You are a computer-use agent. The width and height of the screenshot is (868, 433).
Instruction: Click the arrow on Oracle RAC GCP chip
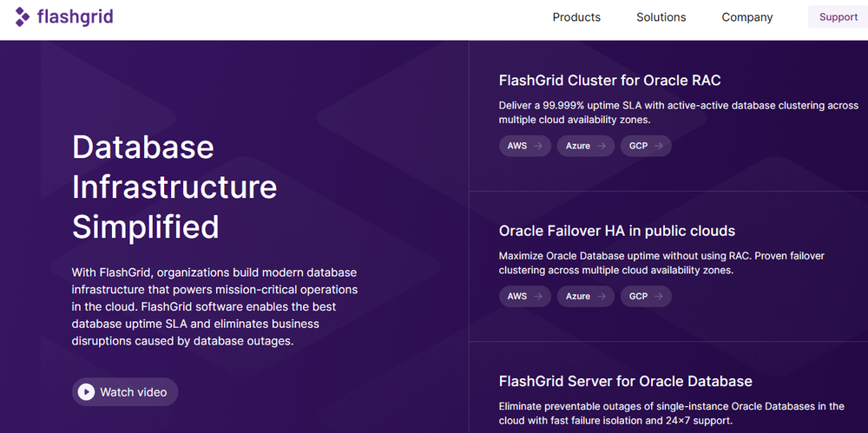click(660, 146)
